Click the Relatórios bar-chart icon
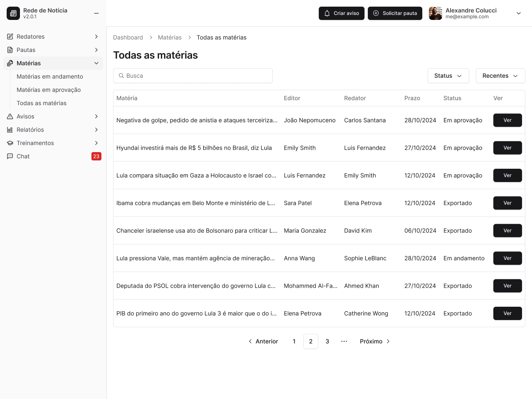 (x=10, y=130)
